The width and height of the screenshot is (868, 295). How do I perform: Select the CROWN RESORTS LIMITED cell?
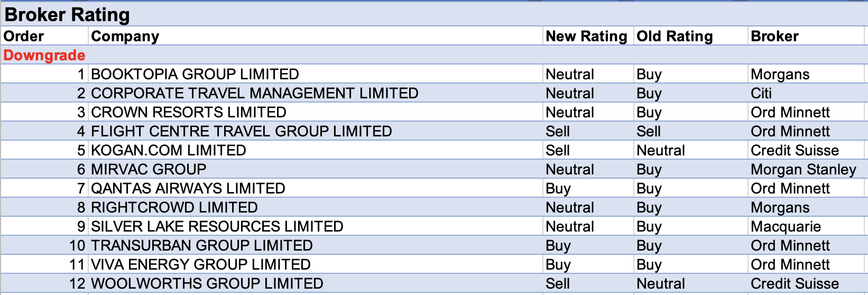click(189, 112)
